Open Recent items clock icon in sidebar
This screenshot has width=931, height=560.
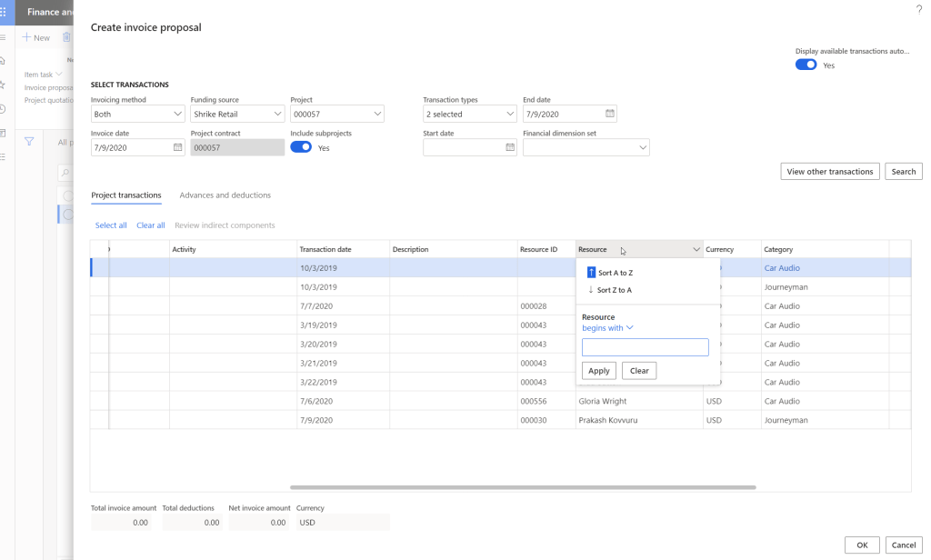click(x=4, y=109)
